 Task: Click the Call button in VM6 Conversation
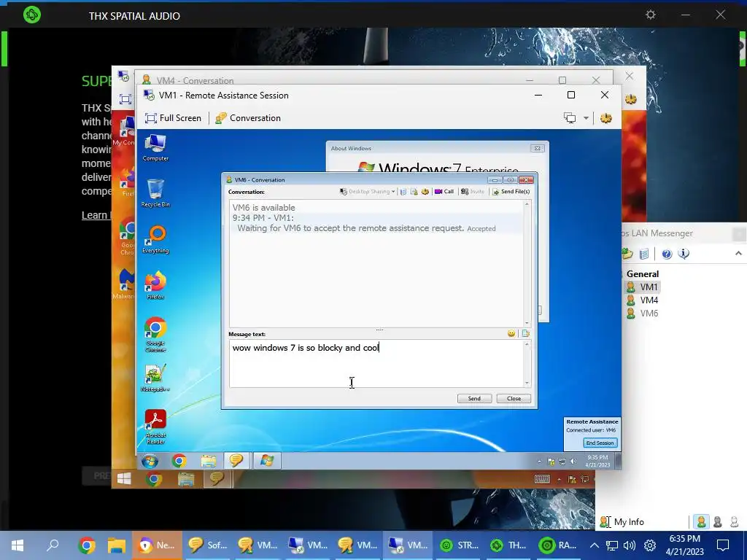coord(444,192)
